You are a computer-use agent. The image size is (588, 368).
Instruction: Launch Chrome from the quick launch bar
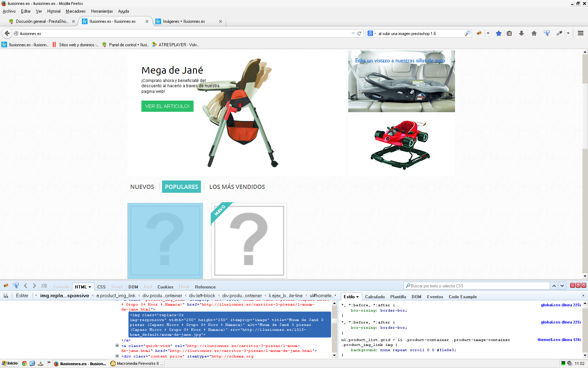tap(24, 363)
